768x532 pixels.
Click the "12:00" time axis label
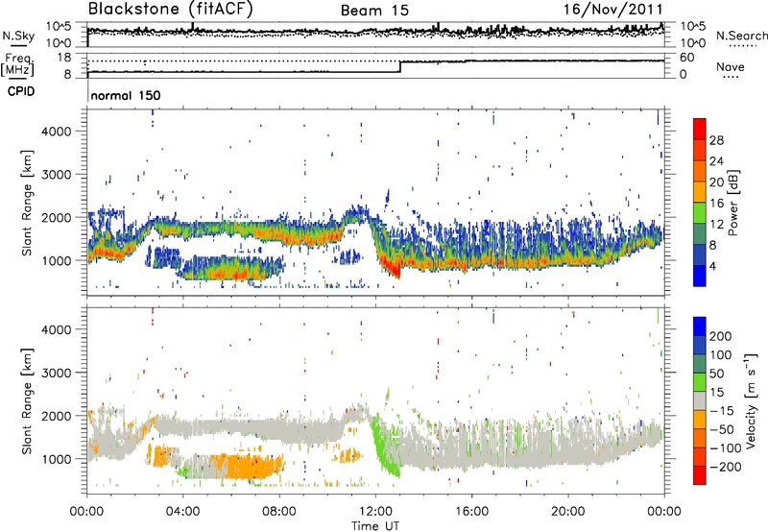point(375,512)
